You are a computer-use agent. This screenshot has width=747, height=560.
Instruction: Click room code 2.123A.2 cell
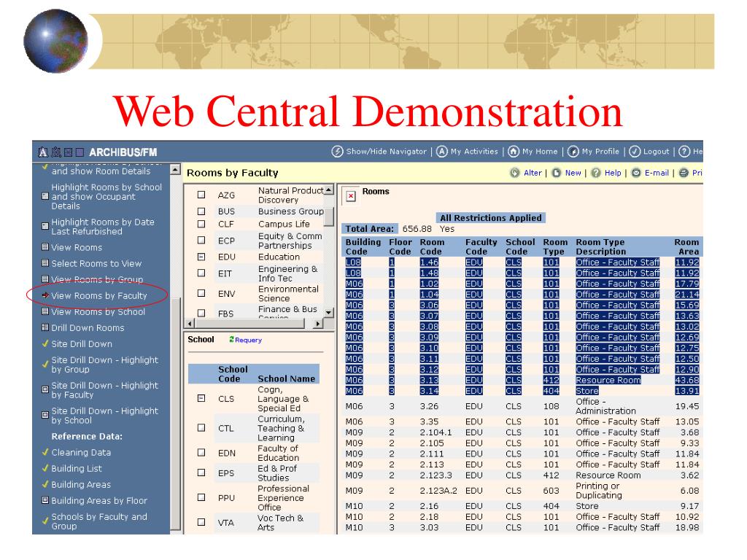438,491
